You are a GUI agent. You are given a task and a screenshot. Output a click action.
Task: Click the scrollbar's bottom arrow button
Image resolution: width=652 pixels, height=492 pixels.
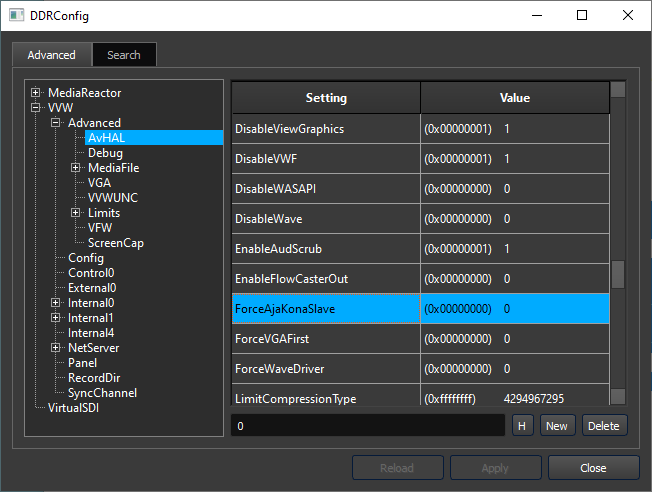click(618, 396)
